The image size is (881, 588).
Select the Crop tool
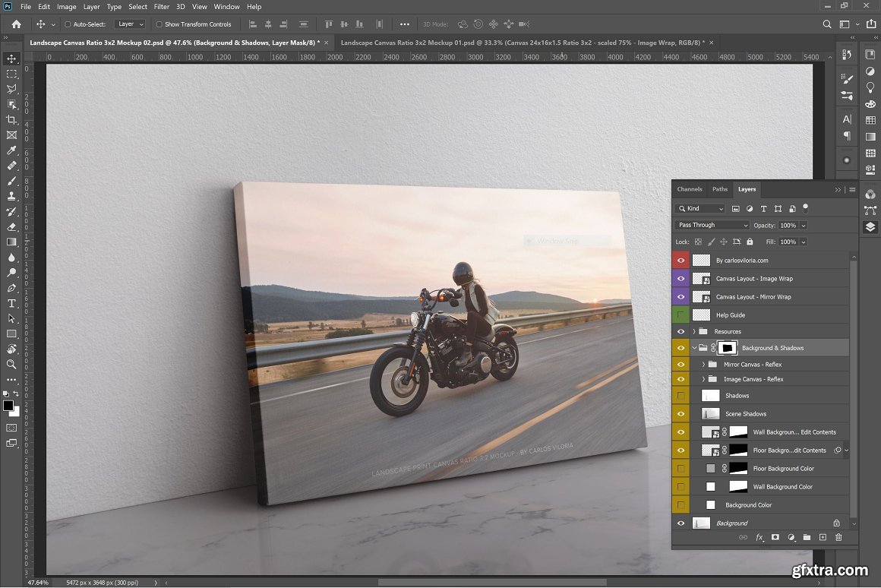11,120
